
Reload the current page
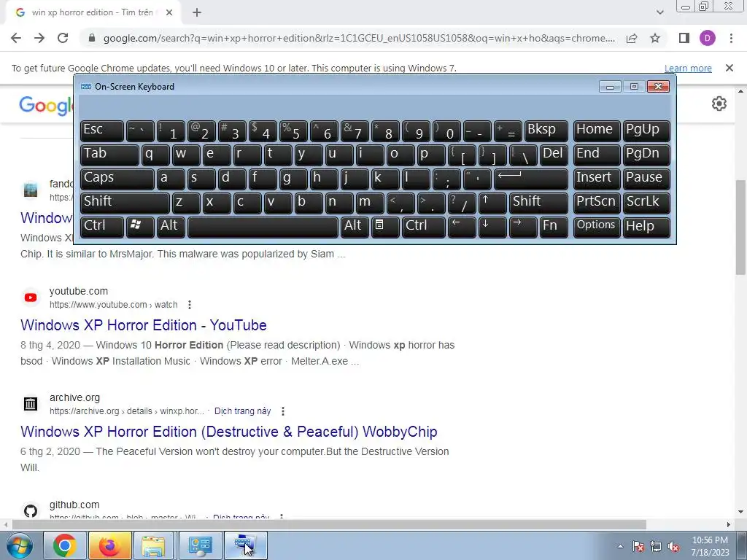tap(63, 38)
